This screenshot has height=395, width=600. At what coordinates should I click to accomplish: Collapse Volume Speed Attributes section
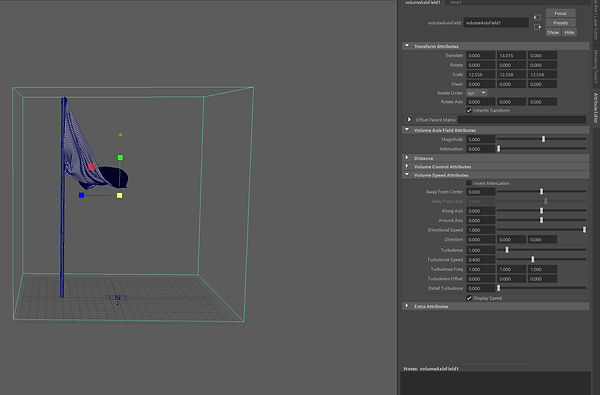tap(407, 175)
